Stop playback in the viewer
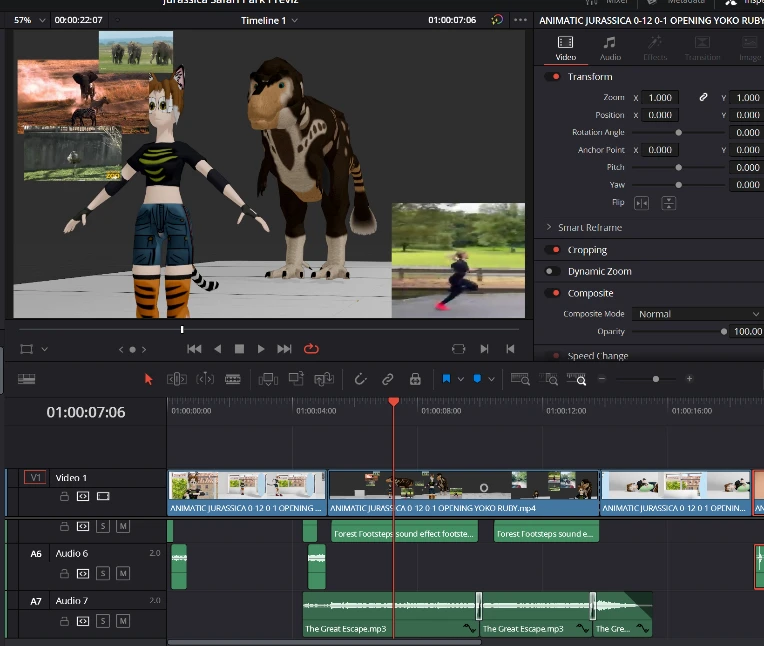This screenshot has width=764, height=646. pyautogui.click(x=239, y=349)
